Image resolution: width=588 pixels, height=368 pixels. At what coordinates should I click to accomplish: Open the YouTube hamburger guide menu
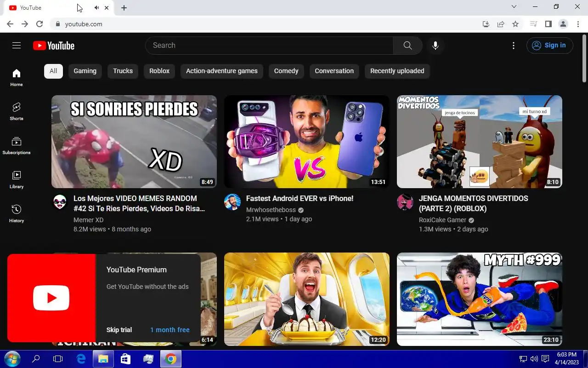[x=17, y=45]
